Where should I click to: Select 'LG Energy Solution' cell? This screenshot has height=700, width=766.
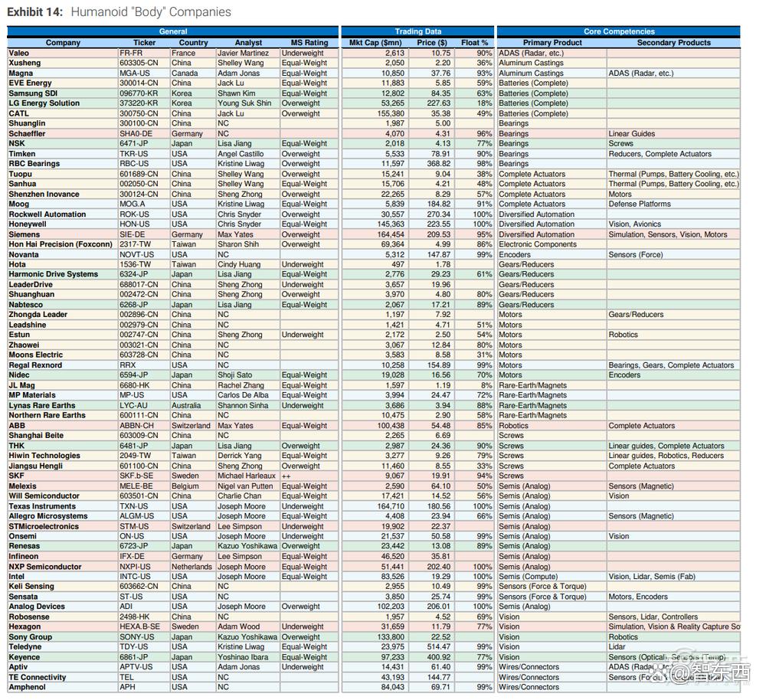click(44, 103)
